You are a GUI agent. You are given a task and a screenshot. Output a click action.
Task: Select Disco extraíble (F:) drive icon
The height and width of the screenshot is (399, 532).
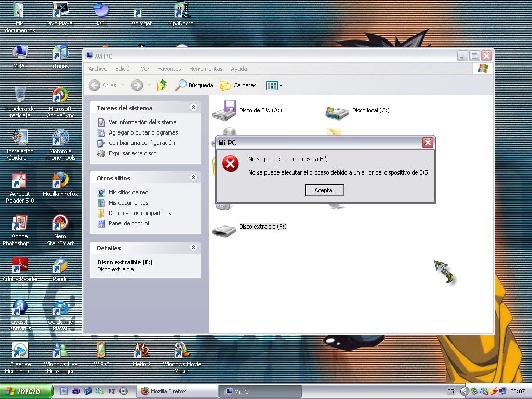point(224,229)
